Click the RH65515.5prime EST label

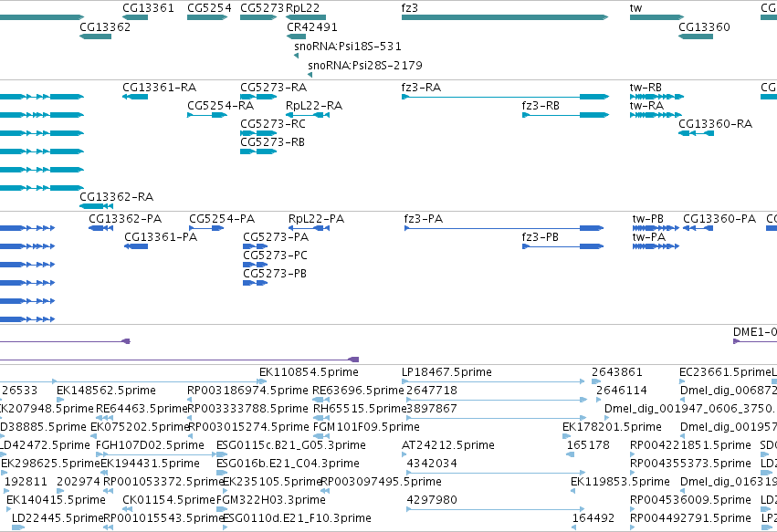[x=360, y=409]
